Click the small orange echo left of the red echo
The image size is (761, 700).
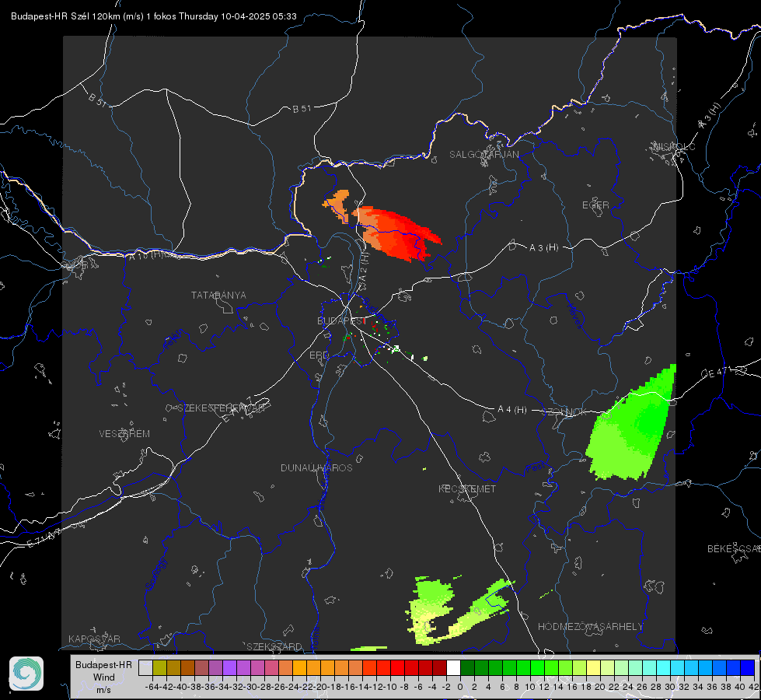point(337,205)
